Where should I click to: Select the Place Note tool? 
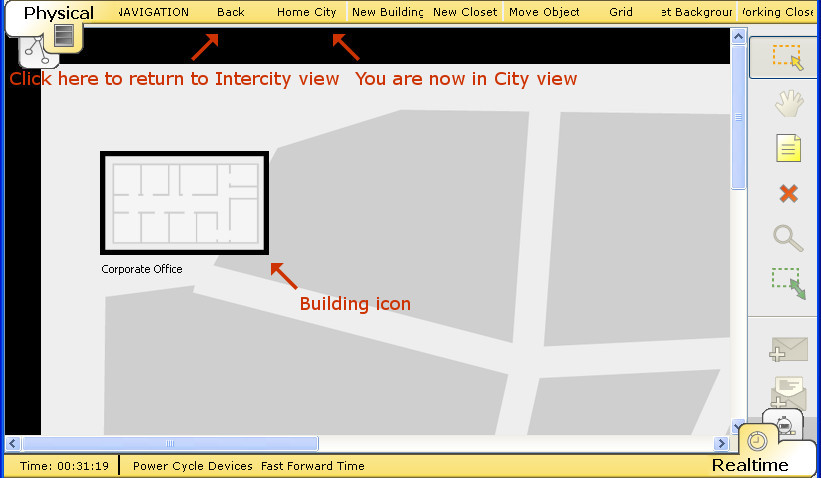(x=789, y=148)
